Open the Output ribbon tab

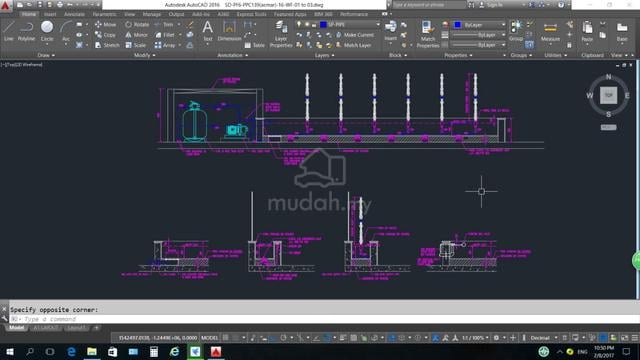[x=176, y=14]
